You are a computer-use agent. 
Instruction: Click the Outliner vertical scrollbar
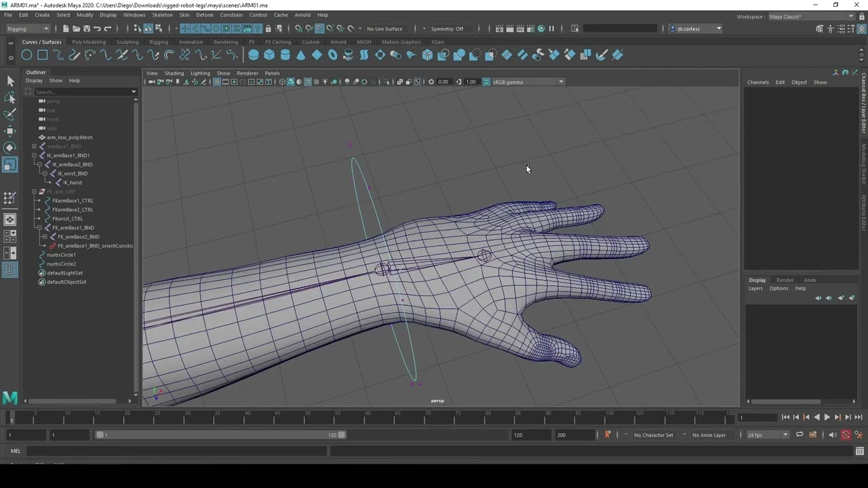[135, 247]
